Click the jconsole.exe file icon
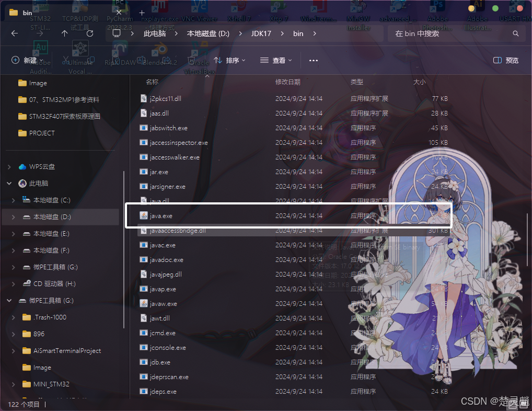The image size is (532, 411). (x=144, y=348)
